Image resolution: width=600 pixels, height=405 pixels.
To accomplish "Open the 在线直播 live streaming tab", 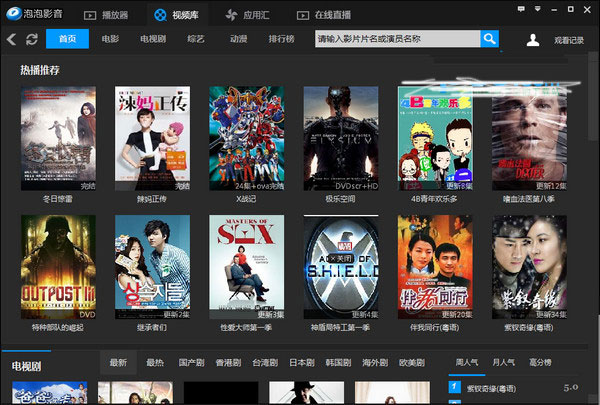I will [x=324, y=15].
